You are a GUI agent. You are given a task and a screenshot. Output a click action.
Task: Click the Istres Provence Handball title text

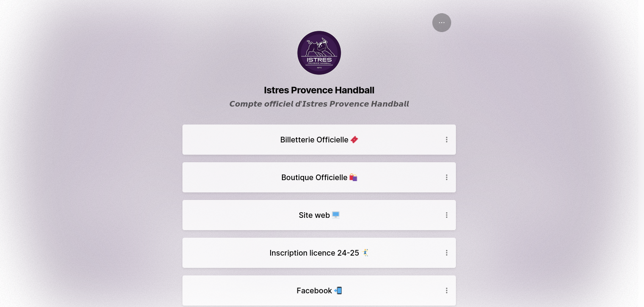click(x=319, y=90)
